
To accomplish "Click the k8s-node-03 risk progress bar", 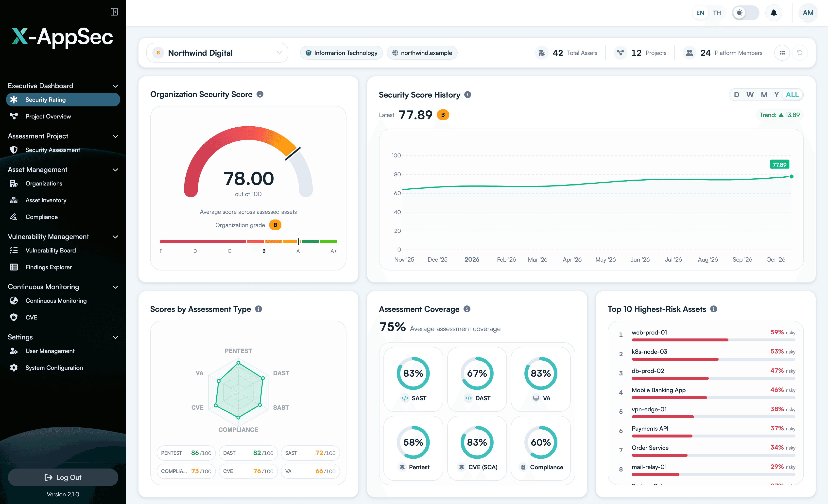I will click(x=713, y=359).
